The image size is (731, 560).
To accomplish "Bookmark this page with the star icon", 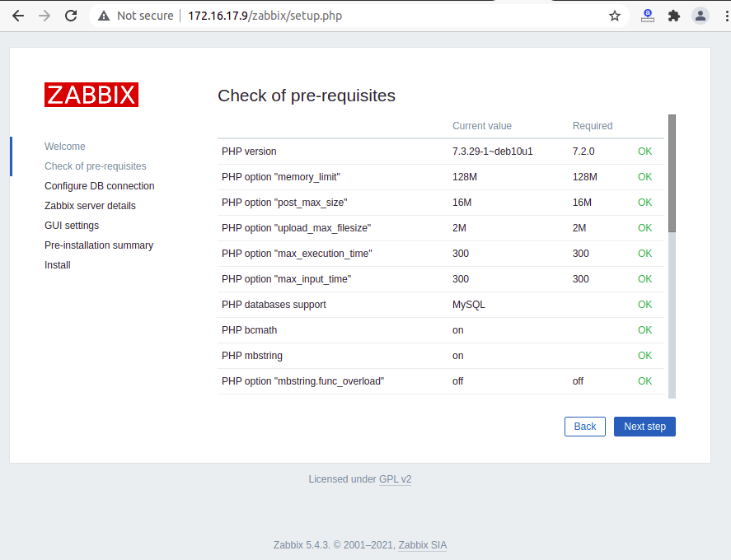I will pyautogui.click(x=615, y=16).
